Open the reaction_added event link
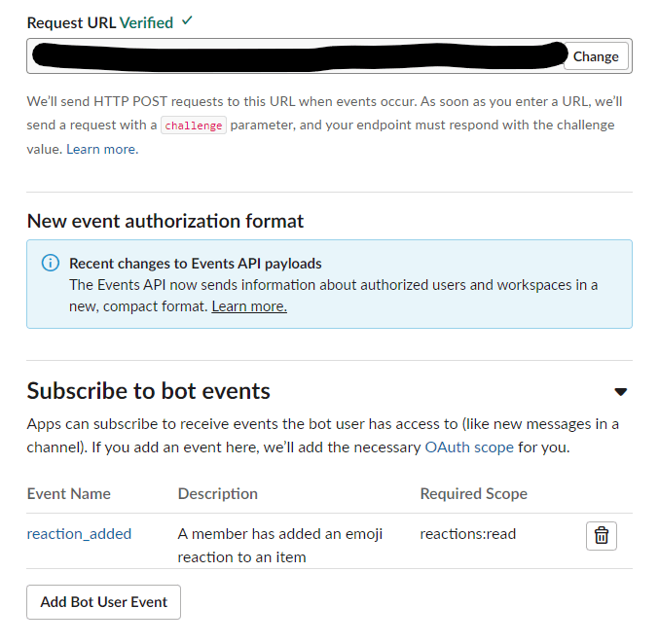 tap(79, 534)
